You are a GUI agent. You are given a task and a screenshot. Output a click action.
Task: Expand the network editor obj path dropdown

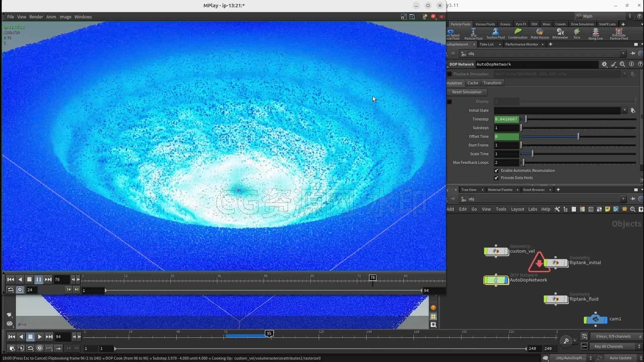623,199
